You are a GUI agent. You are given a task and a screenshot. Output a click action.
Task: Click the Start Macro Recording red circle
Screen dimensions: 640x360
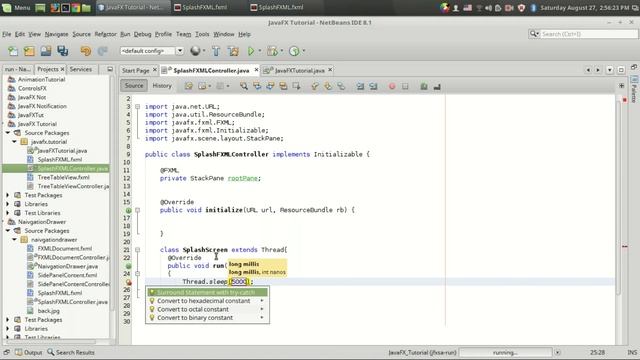click(x=392, y=86)
